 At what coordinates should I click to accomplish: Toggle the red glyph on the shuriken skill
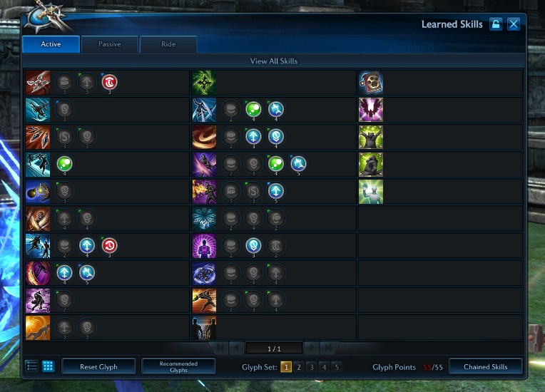click(x=109, y=82)
